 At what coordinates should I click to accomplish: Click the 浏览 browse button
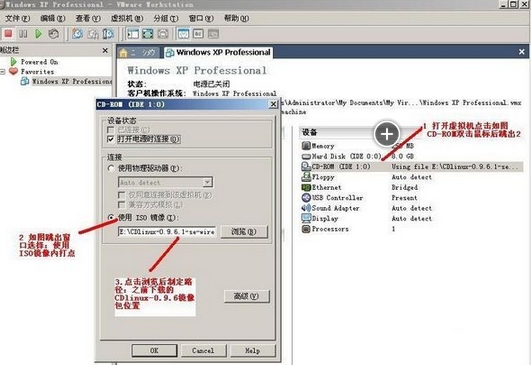244,232
